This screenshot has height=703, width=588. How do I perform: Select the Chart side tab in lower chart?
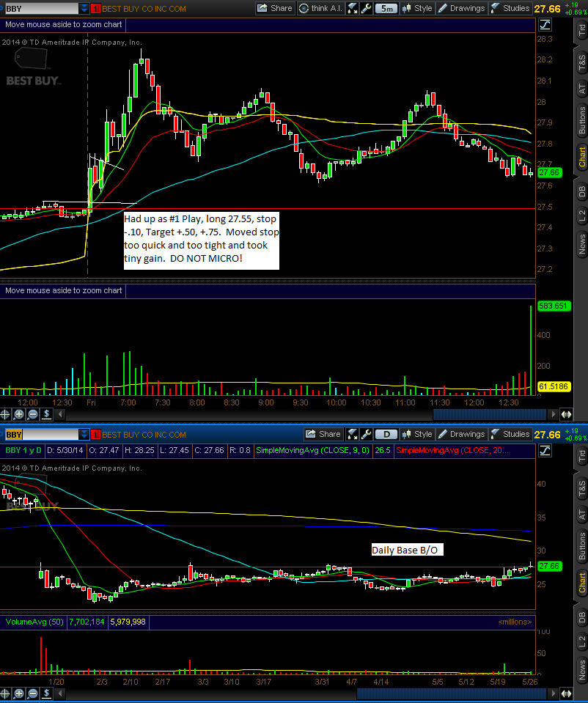point(581,584)
